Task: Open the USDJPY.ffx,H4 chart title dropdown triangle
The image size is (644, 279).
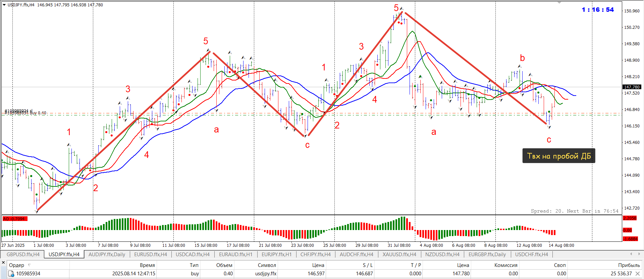Action: click(x=4, y=5)
